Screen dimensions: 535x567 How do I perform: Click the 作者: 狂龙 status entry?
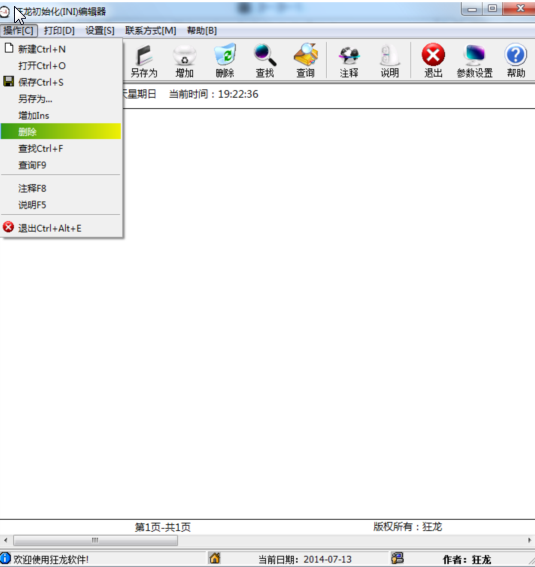click(467, 560)
